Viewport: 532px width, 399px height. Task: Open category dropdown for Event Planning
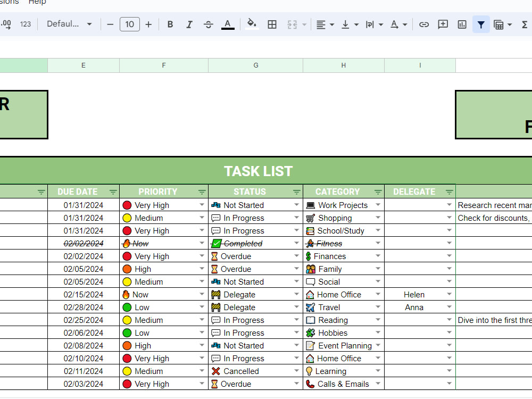(378, 345)
